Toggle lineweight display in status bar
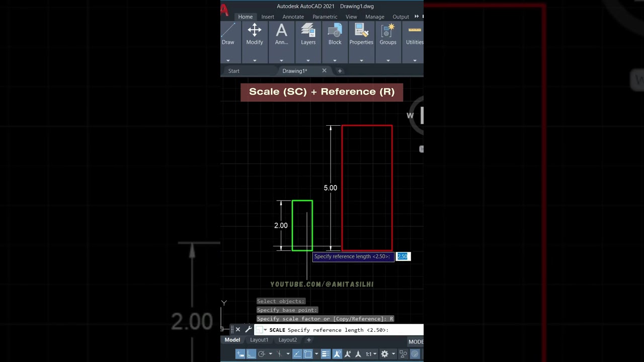The height and width of the screenshot is (362, 644). coord(326,354)
